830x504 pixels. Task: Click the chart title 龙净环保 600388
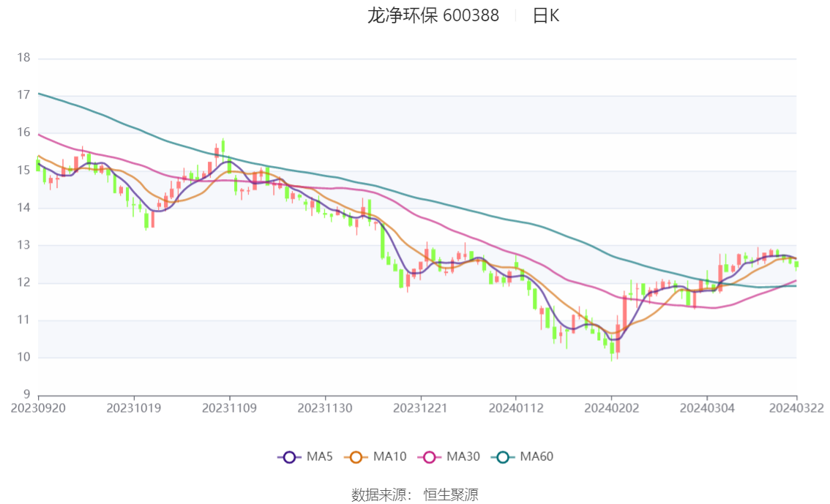(433, 15)
